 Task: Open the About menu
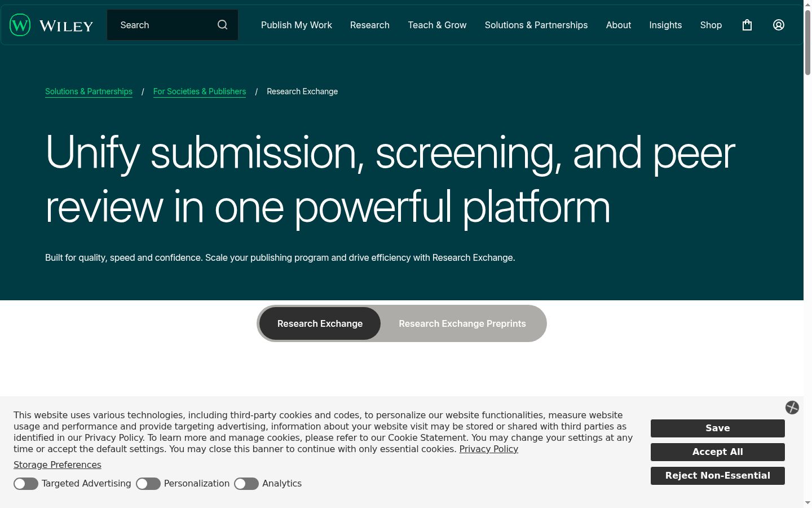[x=619, y=25]
